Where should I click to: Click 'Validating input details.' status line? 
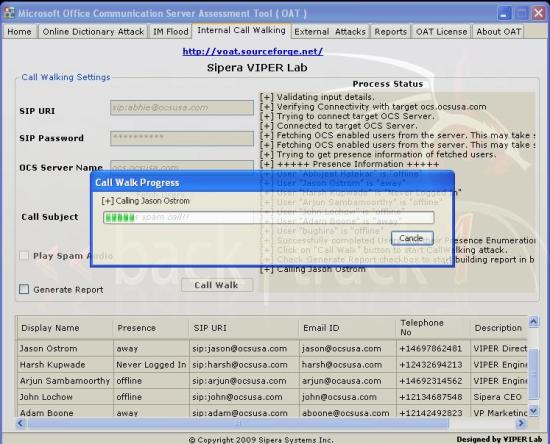tap(317, 97)
